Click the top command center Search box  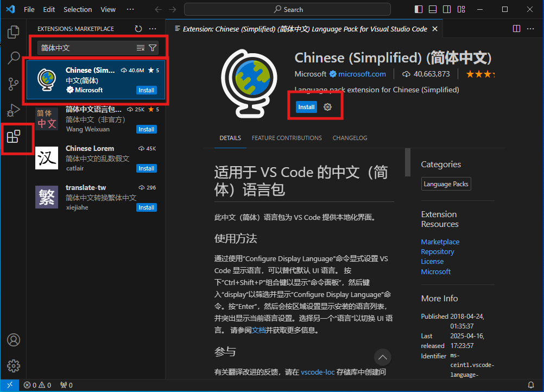click(x=287, y=9)
